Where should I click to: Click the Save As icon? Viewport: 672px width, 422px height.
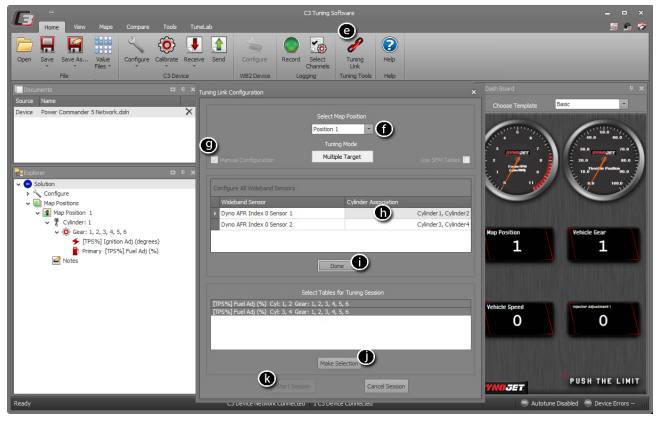pos(75,45)
